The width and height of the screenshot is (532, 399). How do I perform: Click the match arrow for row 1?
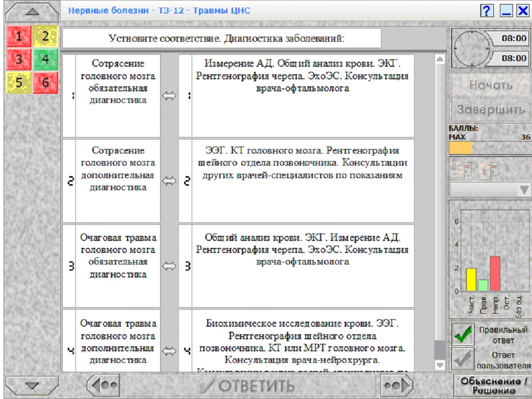point(169,96)
